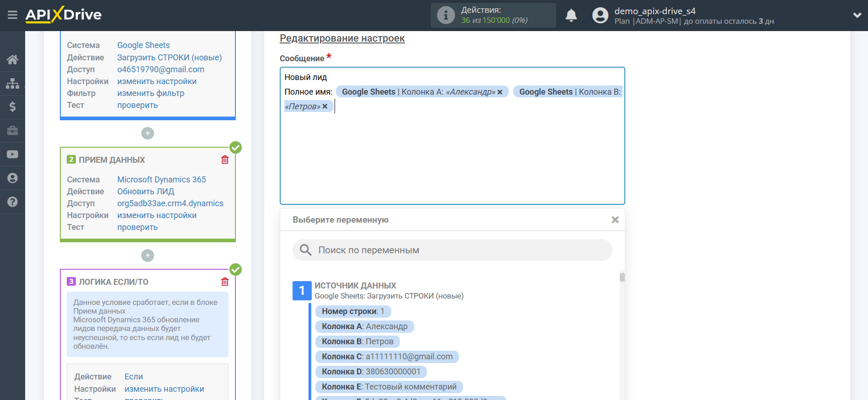Click изменить настройки in Google Sheets block
Screen dimensions: 868x400
point(157,81)
